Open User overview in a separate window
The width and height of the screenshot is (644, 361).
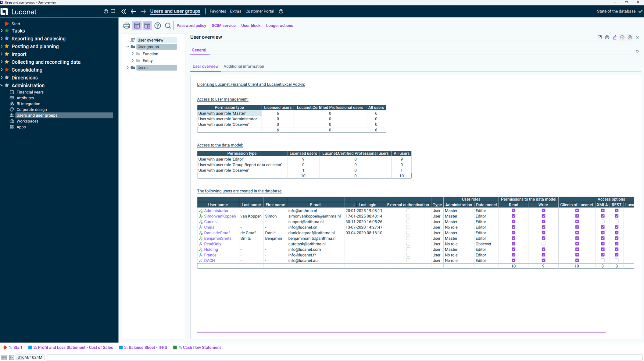pyautogui.click(x=599, y=37)
